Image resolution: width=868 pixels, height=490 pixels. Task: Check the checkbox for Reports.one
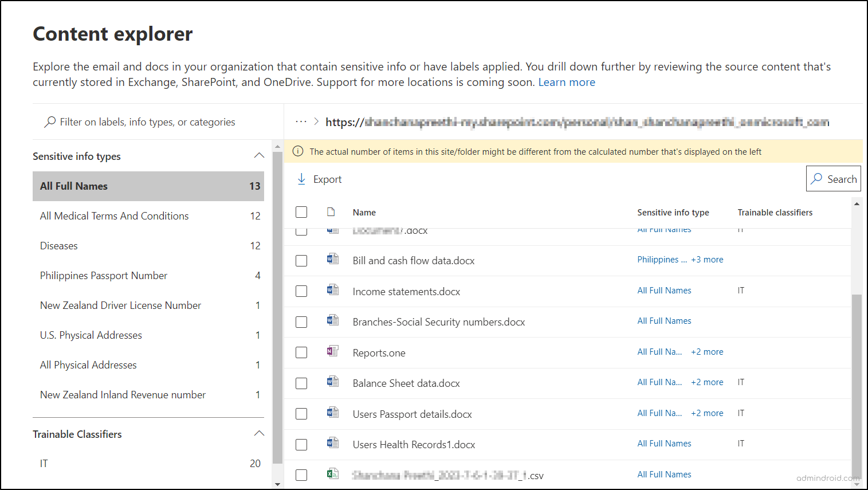(301, 352)
